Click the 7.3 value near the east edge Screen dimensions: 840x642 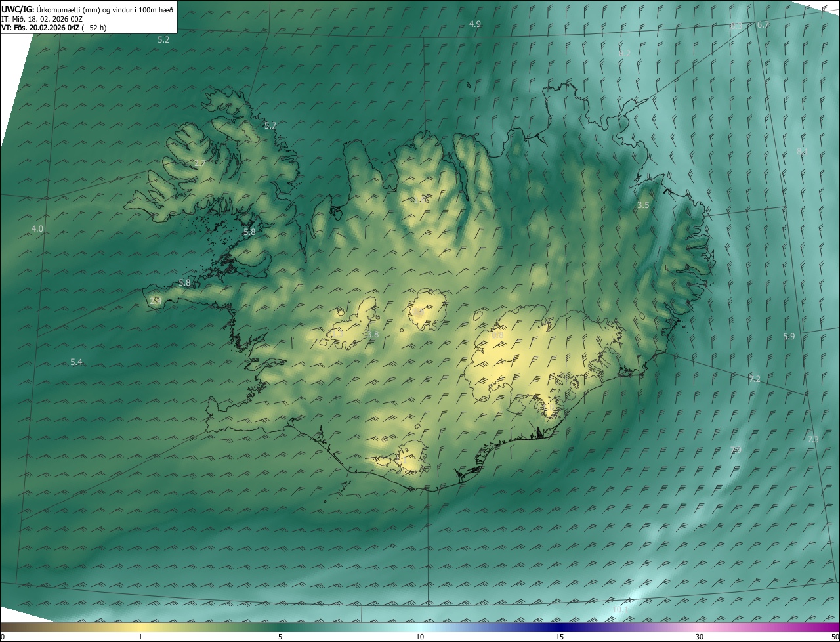pyautogui.click(x=813, y=440)
